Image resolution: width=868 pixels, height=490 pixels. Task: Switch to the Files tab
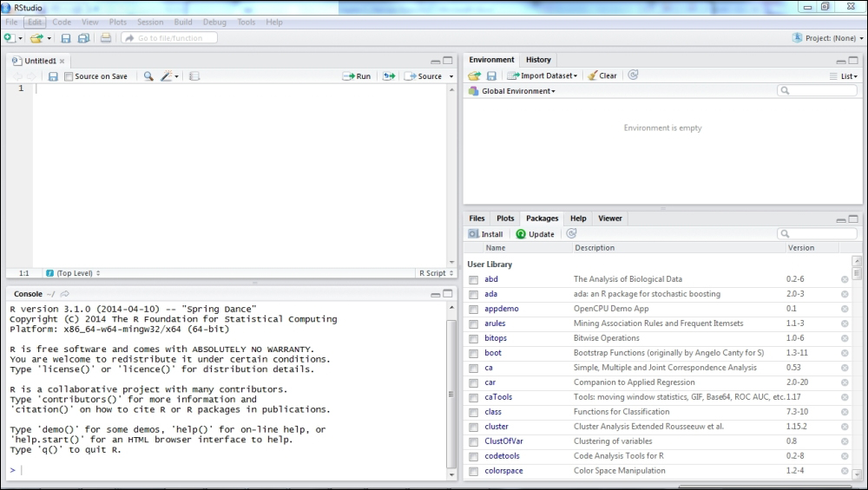tap(477, 219)
